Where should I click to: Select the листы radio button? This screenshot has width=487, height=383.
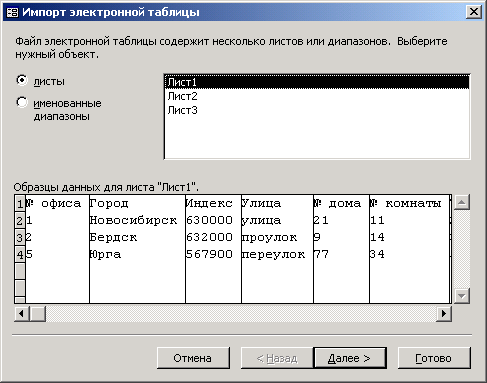[22, 80]
